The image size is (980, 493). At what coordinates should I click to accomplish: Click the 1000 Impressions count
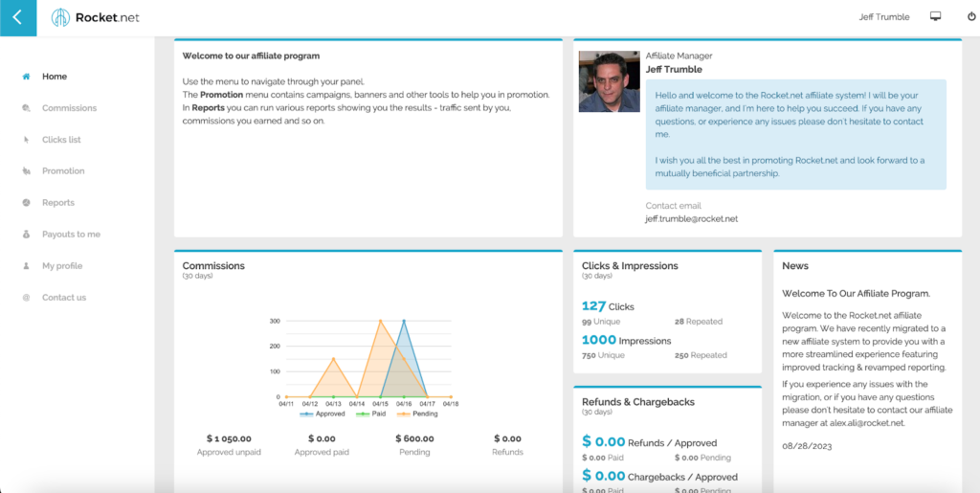[599, 341]
